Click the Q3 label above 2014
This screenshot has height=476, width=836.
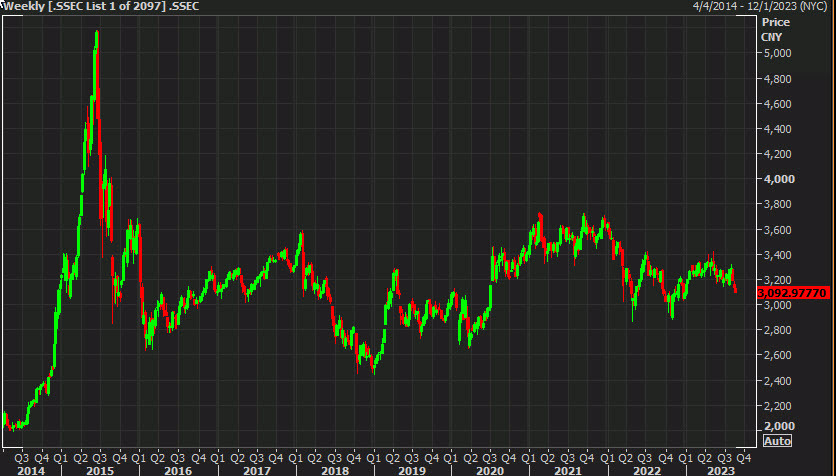click(22, 458)
